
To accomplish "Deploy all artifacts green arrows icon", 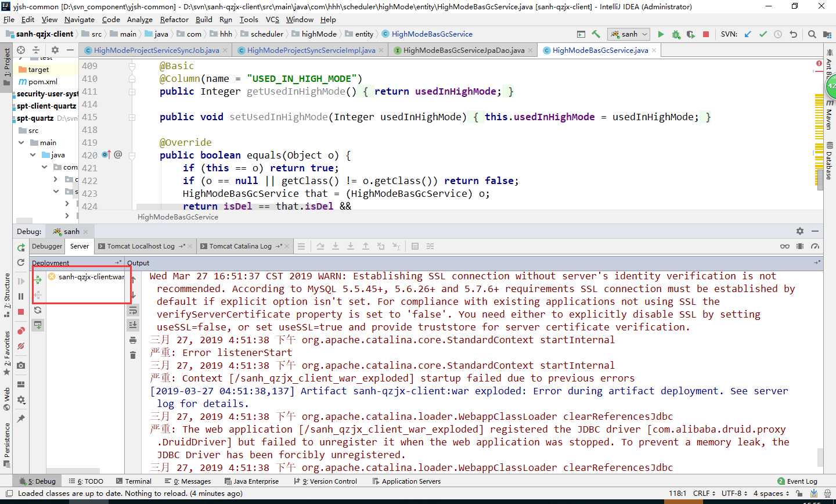I will point(38,280).
